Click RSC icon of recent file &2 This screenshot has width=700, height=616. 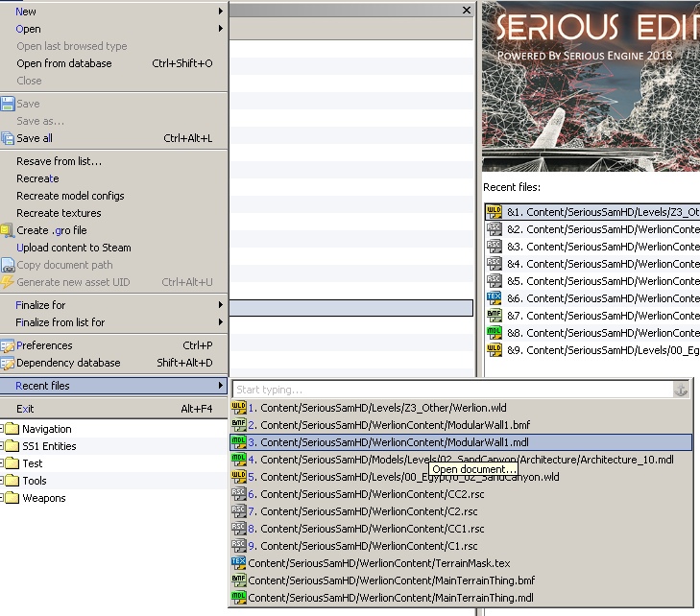494,229
